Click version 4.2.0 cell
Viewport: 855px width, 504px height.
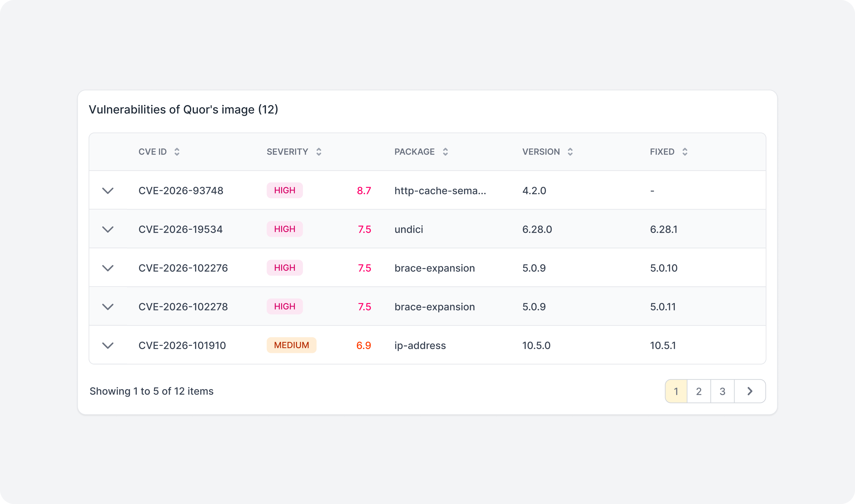(x=534, y=191)
